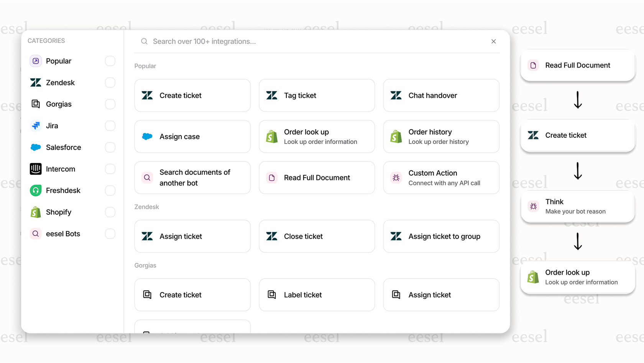644x363 pixels.
Task: Select the Zendesk icon in the sidebar
Action: click(x=35, y=82)
